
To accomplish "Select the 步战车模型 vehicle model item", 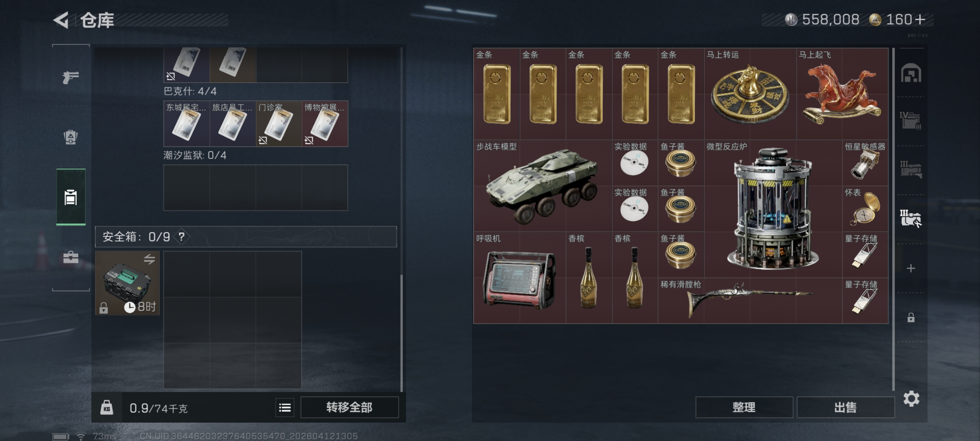I will pyautogui.click(x=542, y=186).
